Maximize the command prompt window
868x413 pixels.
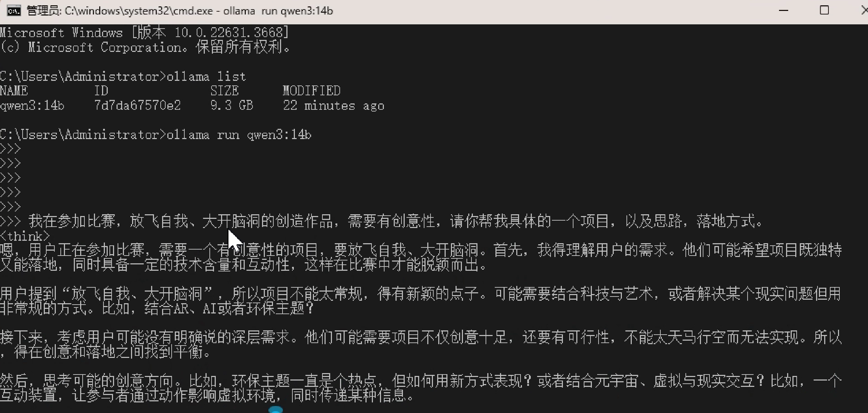(x=824, y=11)
